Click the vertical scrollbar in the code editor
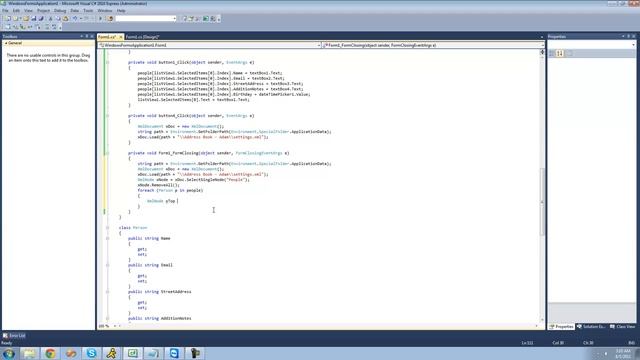Viewport: 640px width, 360px height. [542, 202]
